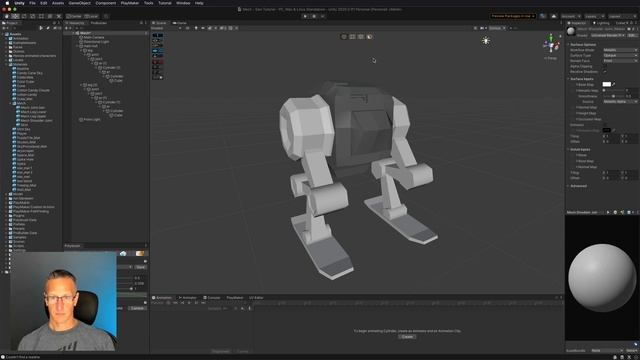Select the Scale tool in toolbar

(33, 16)
